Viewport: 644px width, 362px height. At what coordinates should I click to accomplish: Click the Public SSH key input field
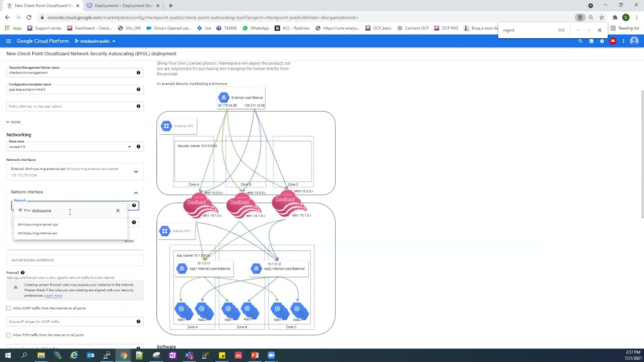click(70, 106)
